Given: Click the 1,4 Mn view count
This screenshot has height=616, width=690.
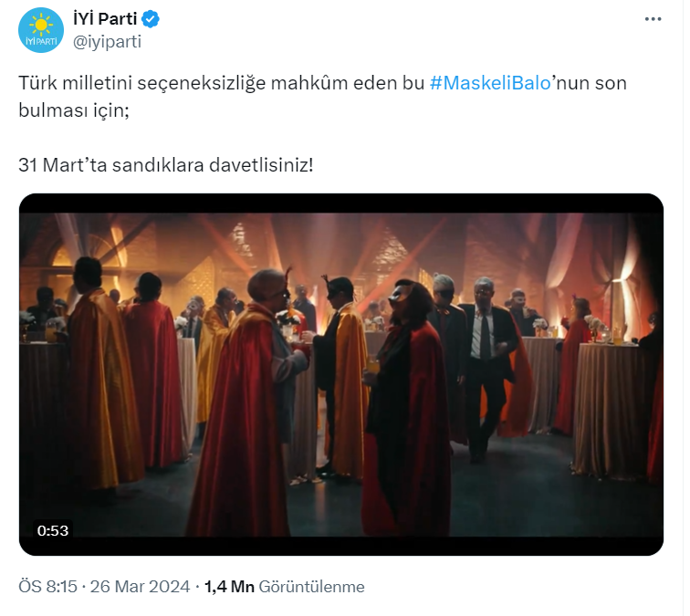Looking at the screenshot, I should click(x=229, y=587).
